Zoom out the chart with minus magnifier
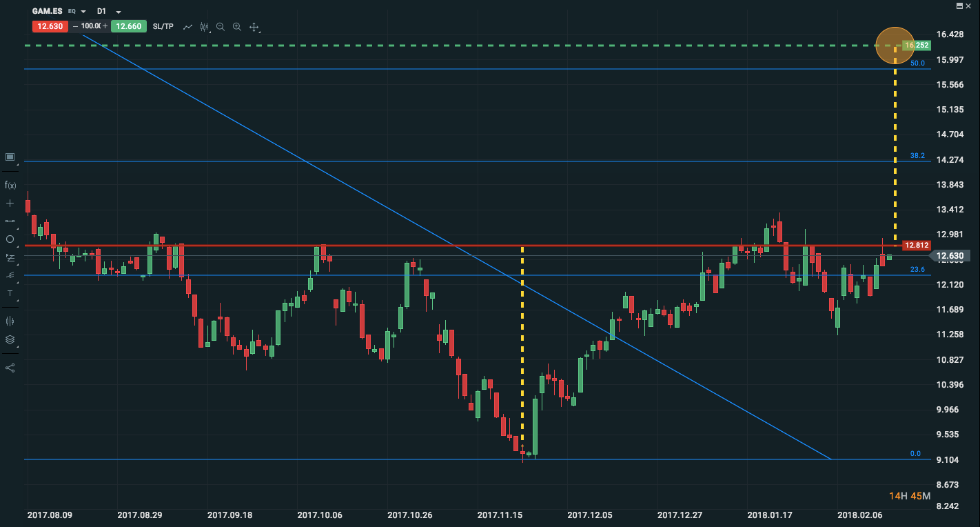Viewport: 980px width, 527px height. click(221, 27)
